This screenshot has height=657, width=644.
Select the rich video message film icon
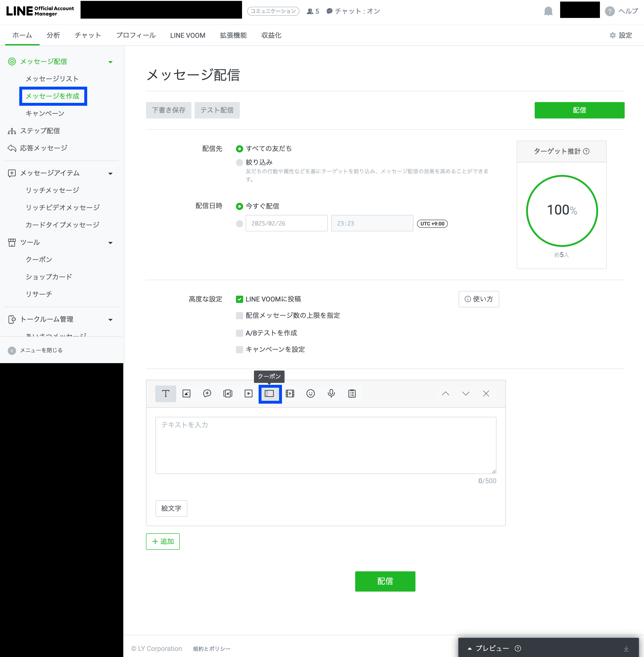290,393
